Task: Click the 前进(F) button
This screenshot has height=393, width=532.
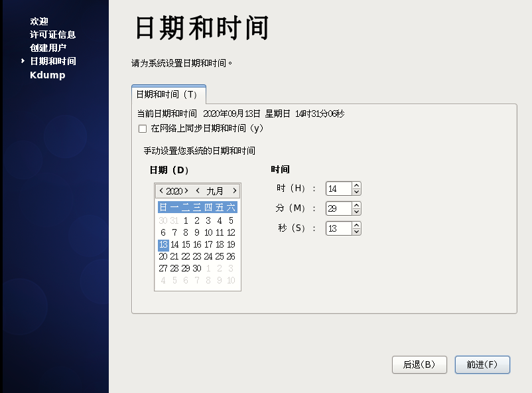Action: pos(482,365)
